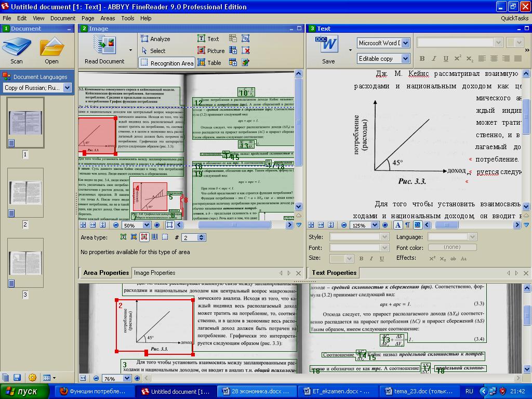Switch to '28 экономика.docx' taskbar button
Screen dimensions: 532x399
(256, 391)
